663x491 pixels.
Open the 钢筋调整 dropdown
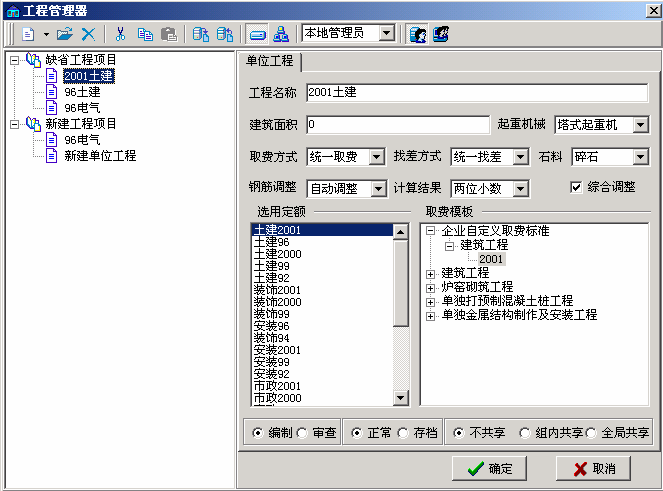[x=378, y=189]
